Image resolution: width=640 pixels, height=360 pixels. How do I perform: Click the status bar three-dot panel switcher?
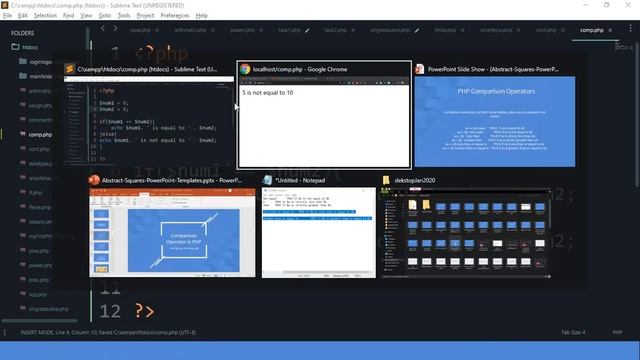(x=5, y=332)
